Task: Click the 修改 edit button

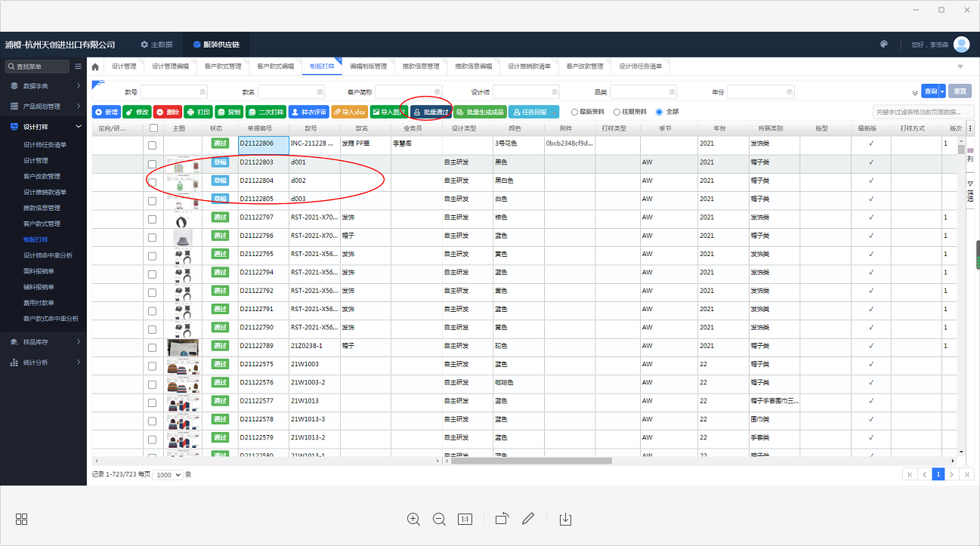Action: click(x=137, y=112)
